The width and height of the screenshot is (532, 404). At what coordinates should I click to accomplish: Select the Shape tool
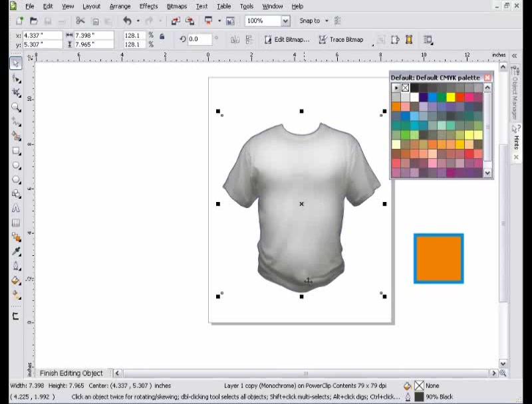pyautogui.click(x=17, y=78)
